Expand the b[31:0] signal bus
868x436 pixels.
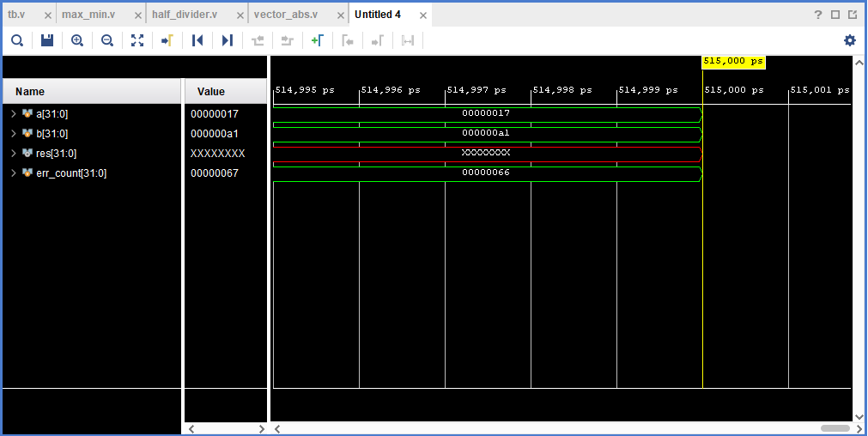click(x=14, y=133)
